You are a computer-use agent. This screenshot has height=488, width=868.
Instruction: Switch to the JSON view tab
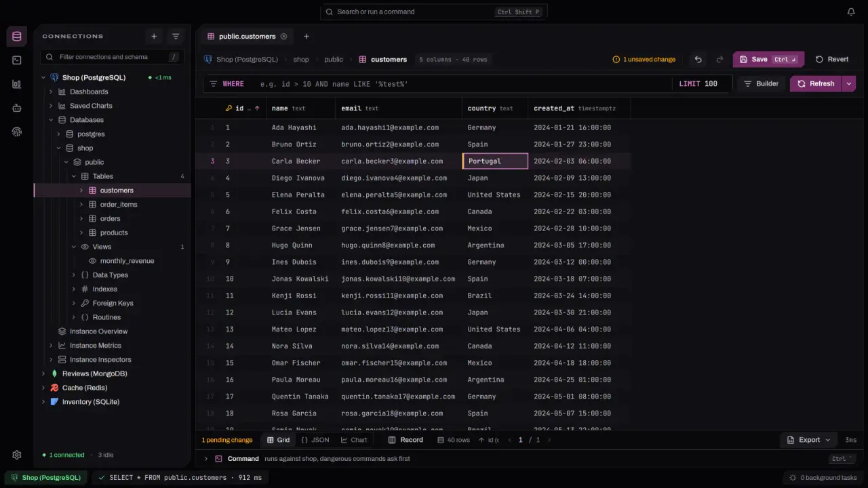point(315,440)
